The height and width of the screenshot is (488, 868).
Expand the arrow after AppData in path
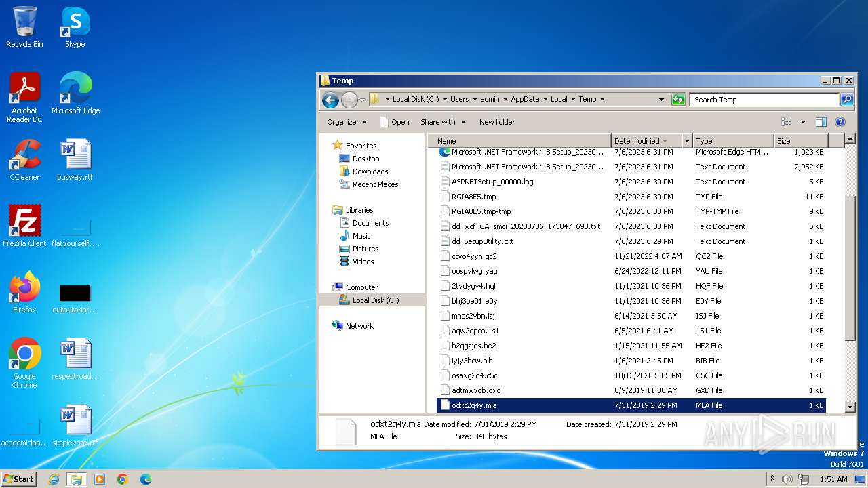pyautogui.click(x=545, y=100)
